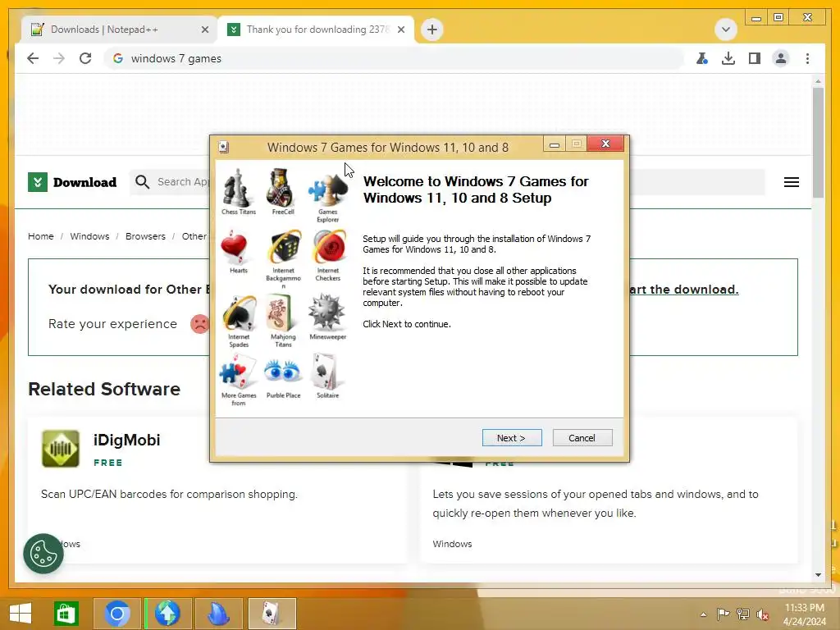This screenshot has height=630, width=840.
Task: Click the Internet Spades icon
Action: point(239,313)
